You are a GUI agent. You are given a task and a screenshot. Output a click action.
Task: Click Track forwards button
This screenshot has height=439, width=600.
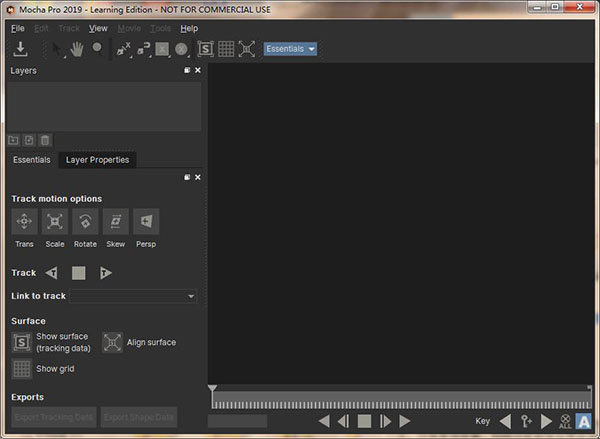[106, 273]
